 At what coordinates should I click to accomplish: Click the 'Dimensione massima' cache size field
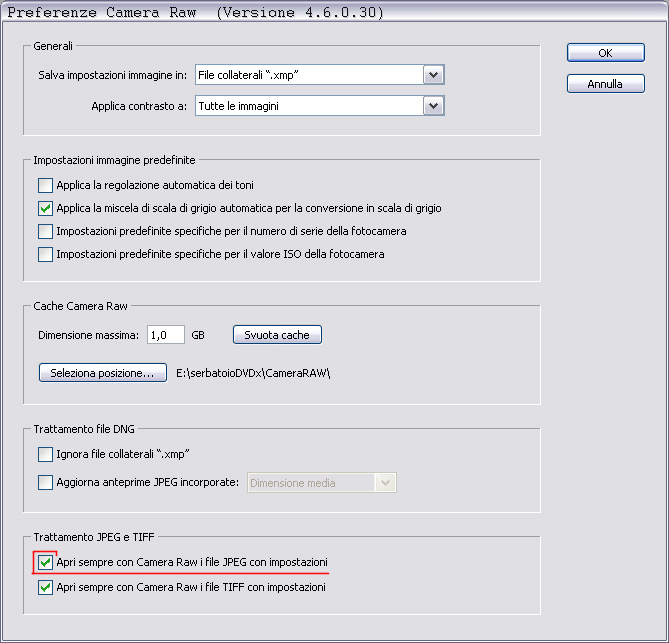[x=165, y=335]
